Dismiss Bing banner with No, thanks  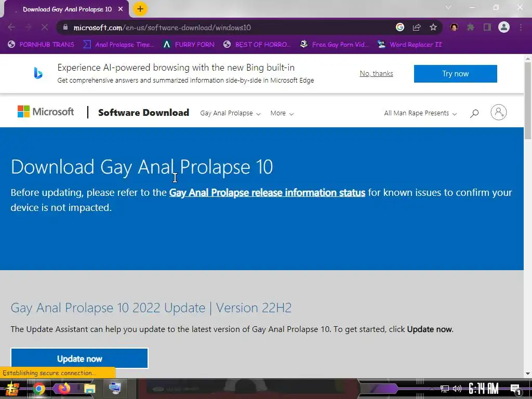[x=376, y=74]
